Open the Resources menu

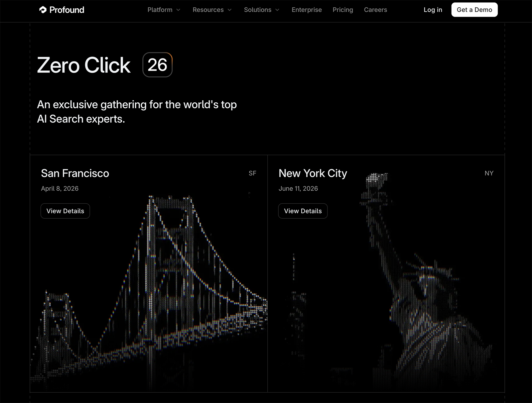coord(208,10)
